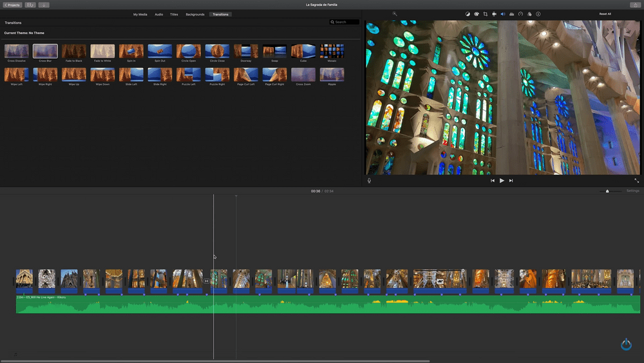The image size is (644, 363).
Task: Select the cropping tool
Action: [x=486, y=14]
